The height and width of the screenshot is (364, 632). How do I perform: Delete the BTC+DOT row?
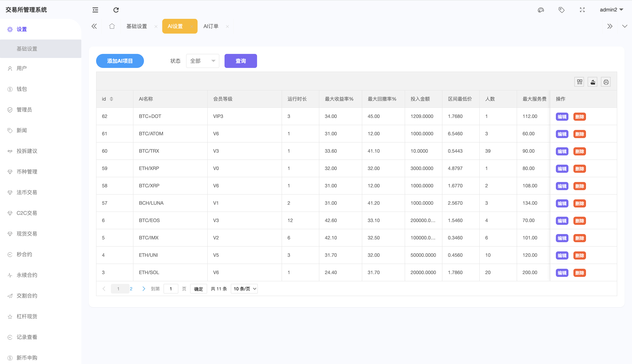(x=580, y=116)
